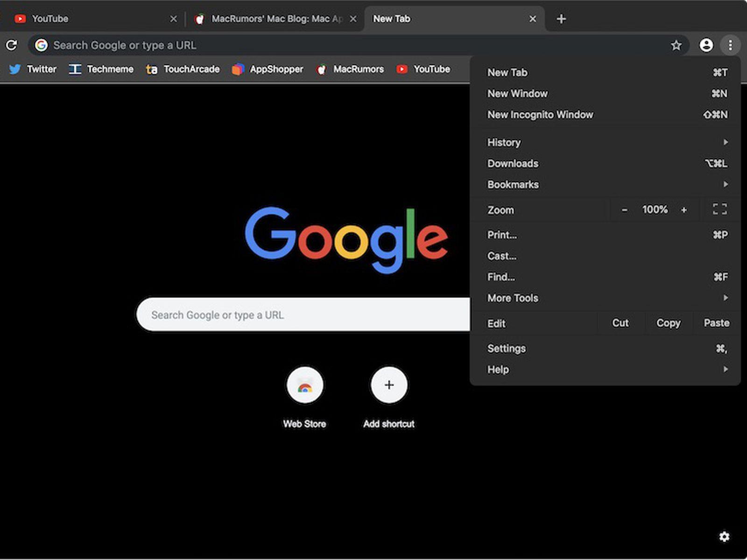
Task: Open the Web Store shortcut icon
Action: pyautogui.click(x=305, y=385)
